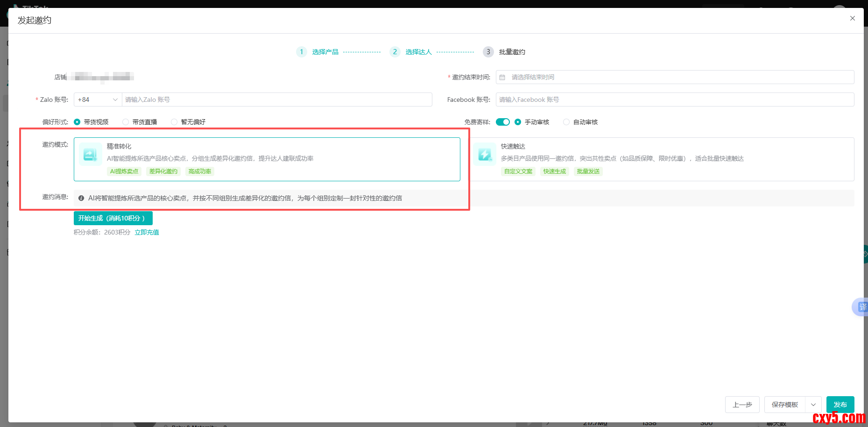Click the 精准转化 mode icon
This screenshot has width=868, height=427.
(x=90, y=155)
